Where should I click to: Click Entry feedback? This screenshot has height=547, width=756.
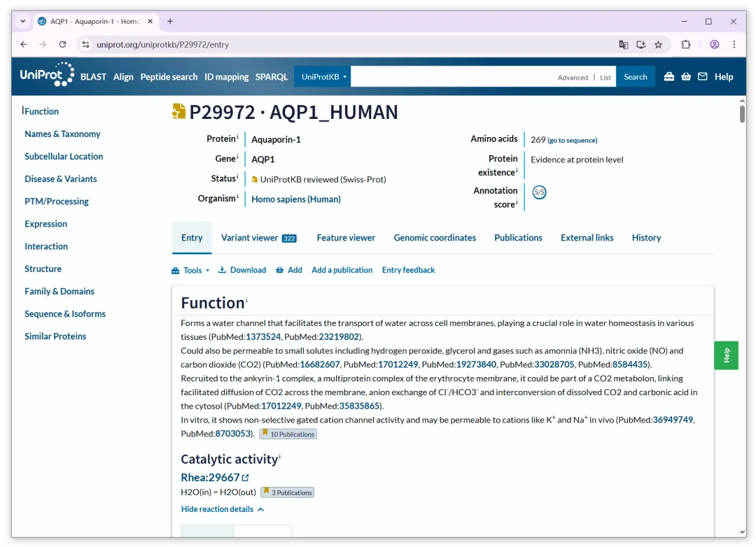pos(408,270)
